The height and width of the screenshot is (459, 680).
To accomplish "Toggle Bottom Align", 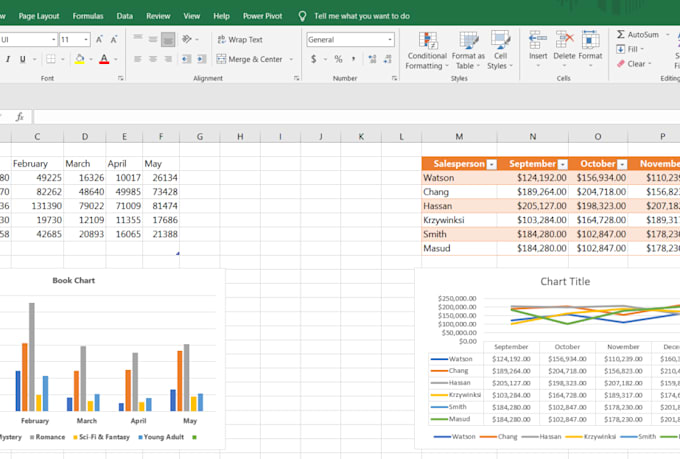I will [168, 39].
